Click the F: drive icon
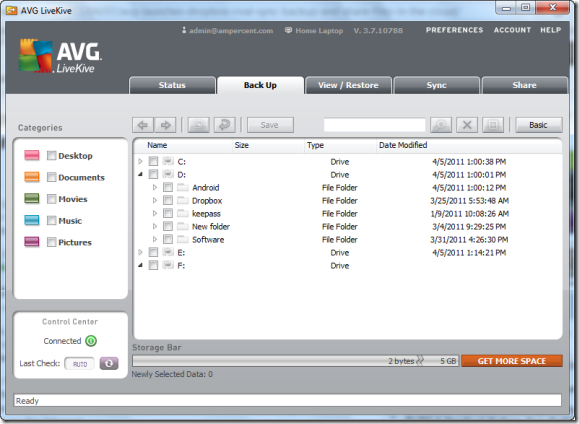Viewport: 579px width, 424px height. [x=168, y=265]
